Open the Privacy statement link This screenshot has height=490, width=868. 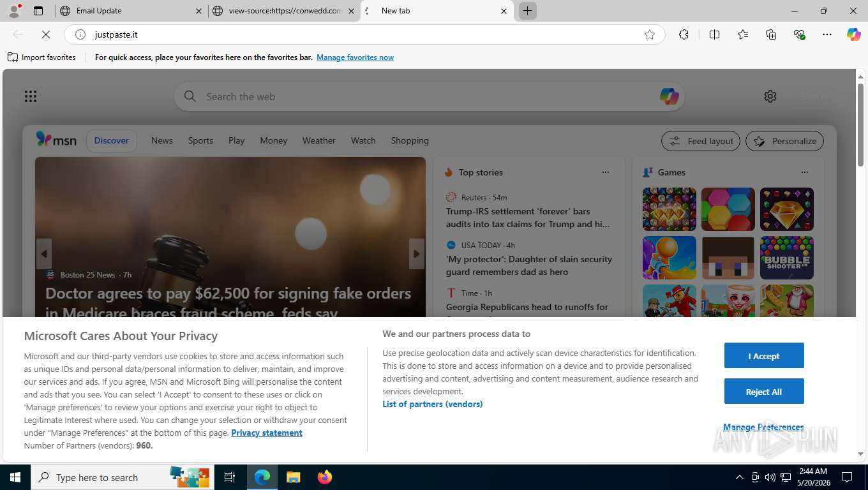pos(267,433)
